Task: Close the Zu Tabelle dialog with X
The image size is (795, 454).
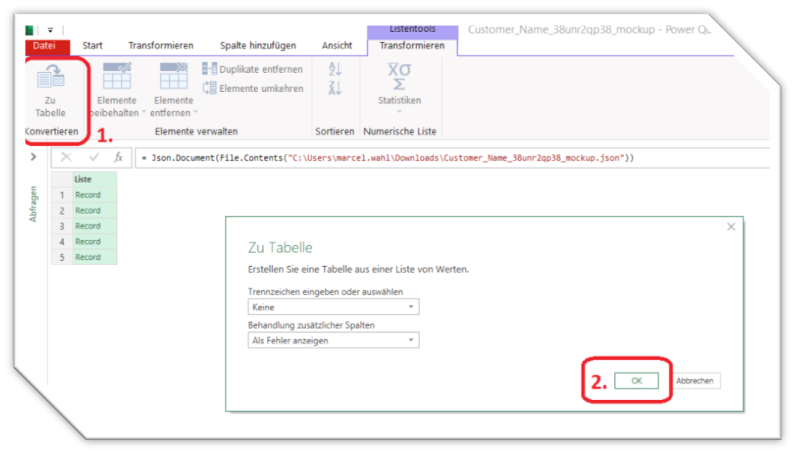Action: coord(731,227)
